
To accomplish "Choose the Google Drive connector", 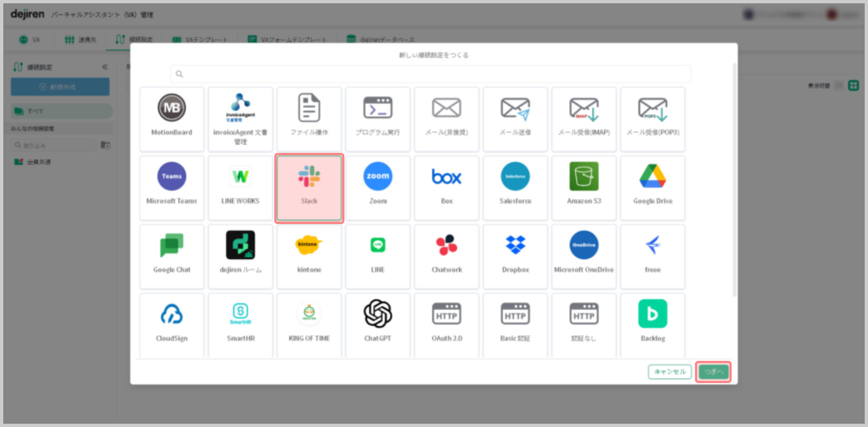I will click(653, 188).
